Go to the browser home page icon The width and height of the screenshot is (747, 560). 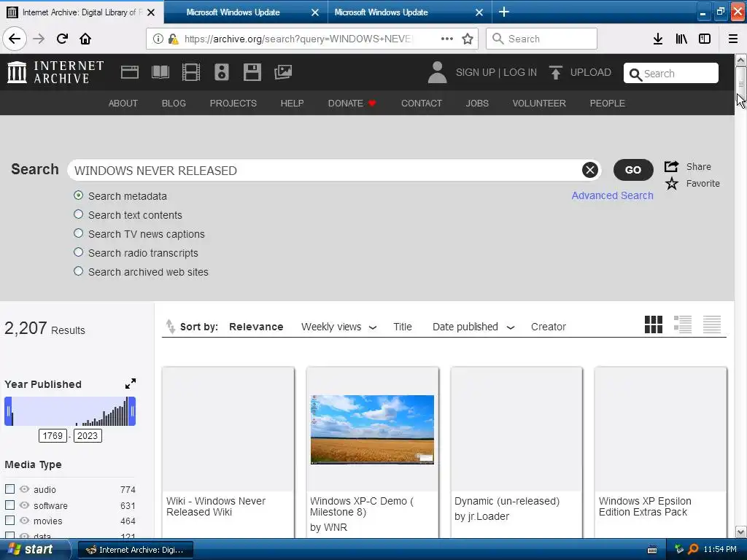[85, 39]
